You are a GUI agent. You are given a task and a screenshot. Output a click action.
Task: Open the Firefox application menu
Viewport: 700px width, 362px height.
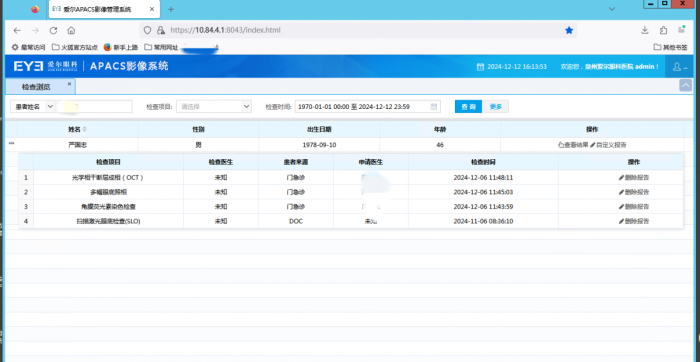(682, 30)
